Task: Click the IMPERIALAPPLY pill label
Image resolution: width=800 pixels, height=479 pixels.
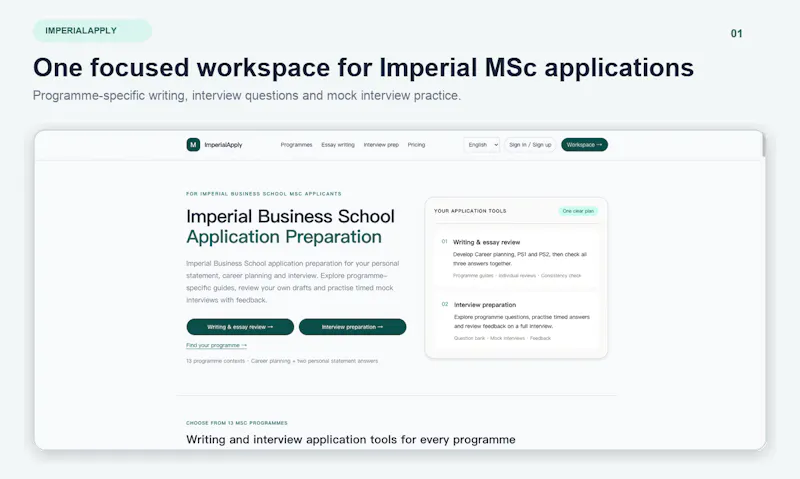Action: pyautogui.click(x=92, y=31)
